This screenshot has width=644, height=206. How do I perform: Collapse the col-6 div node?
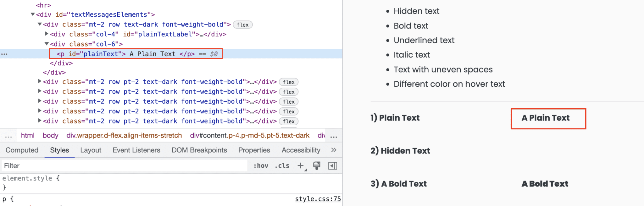[47, 44]
